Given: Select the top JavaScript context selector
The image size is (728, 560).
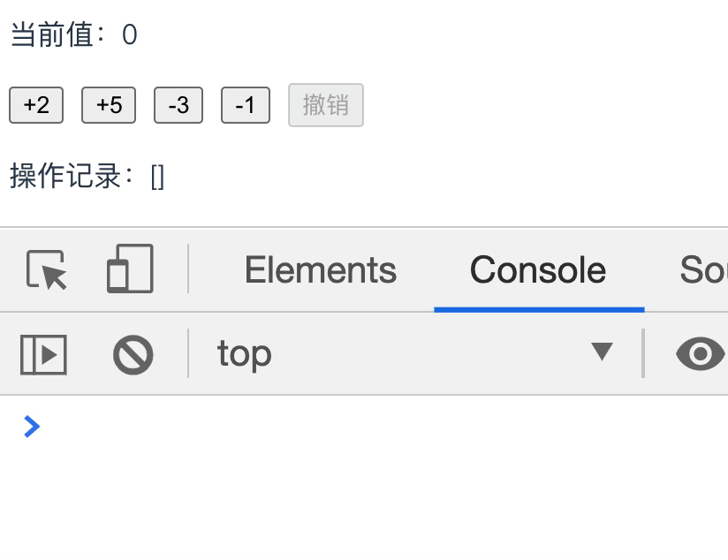Looking at the screenshot, I should 415,354.
